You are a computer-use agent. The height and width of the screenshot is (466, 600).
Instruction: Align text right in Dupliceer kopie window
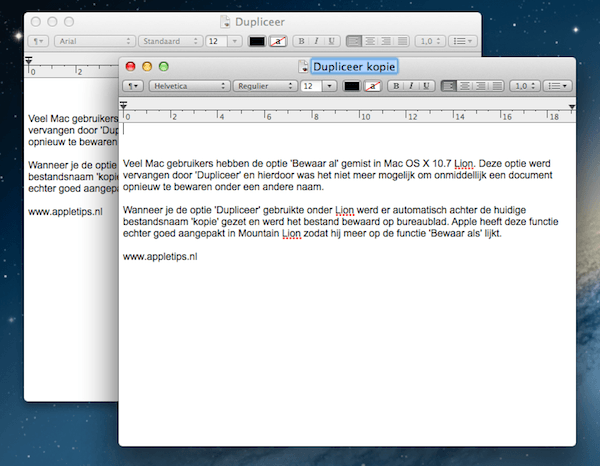[x=481, y=86]
